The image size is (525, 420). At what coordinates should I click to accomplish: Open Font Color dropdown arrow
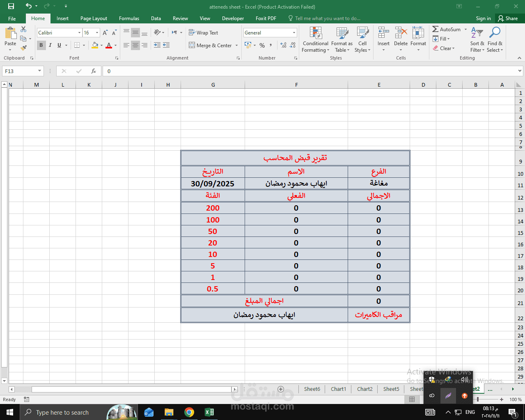tap(115, 45)
